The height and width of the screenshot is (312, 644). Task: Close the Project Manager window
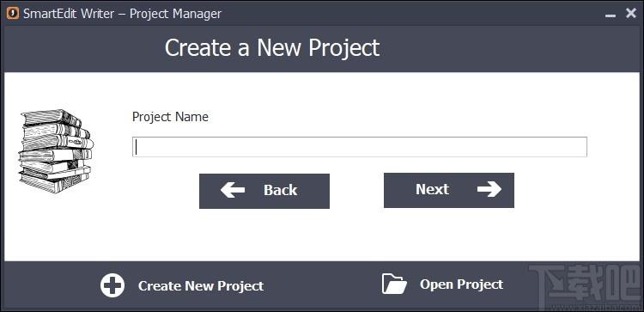coord(631,13)
